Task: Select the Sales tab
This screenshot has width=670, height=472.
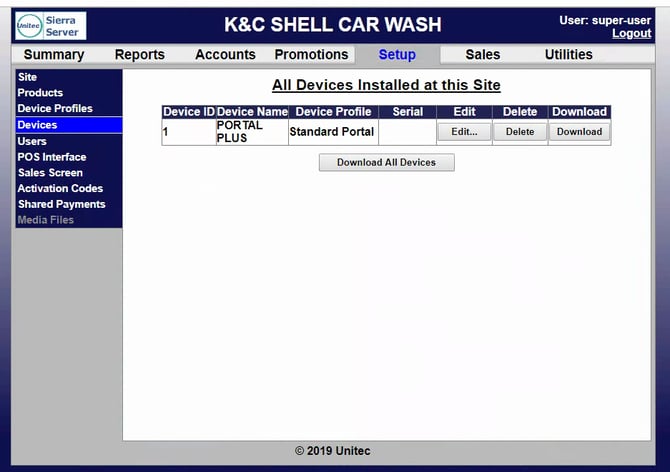Action: click(x=483, y=55)
